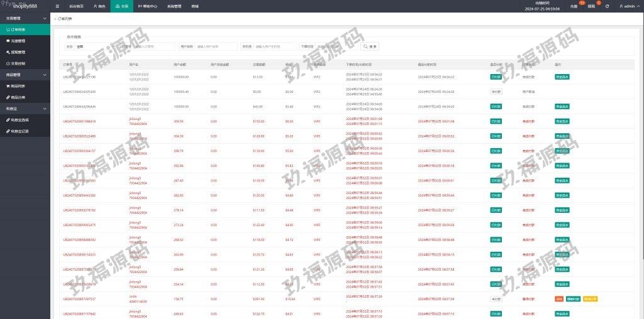Click the 充值 notification link with badge

click(574, 6)
